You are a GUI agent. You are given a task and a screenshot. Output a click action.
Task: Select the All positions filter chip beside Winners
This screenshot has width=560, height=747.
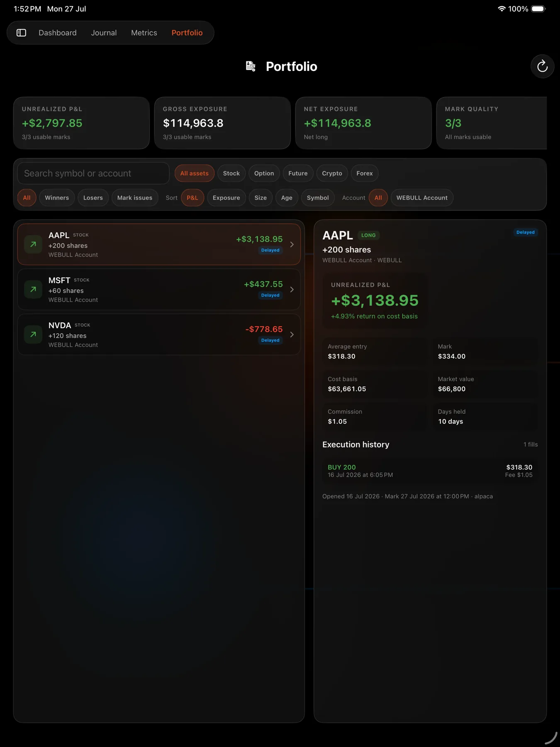(x=27, y=198)
